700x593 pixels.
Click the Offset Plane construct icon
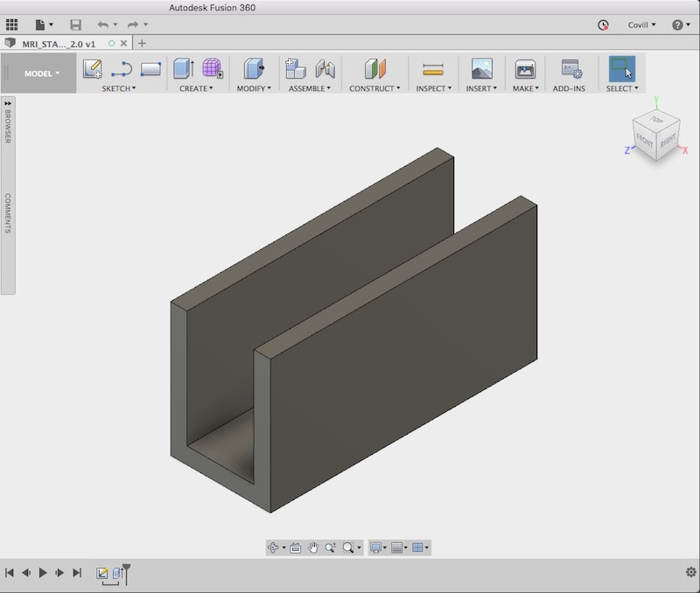(374, 69)
